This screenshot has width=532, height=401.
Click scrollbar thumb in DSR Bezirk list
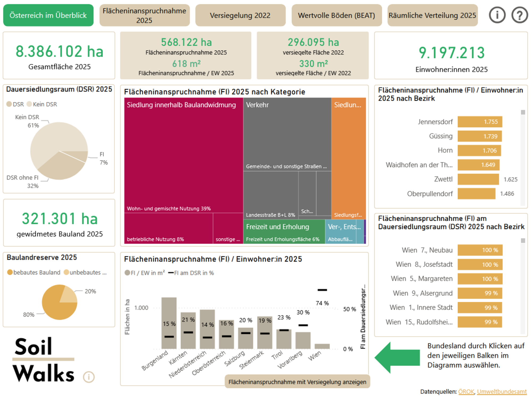(523, 240)
